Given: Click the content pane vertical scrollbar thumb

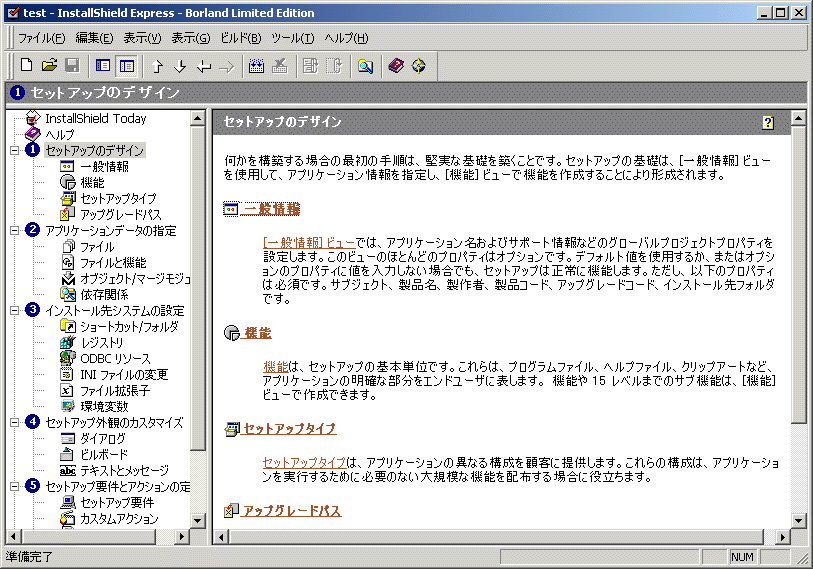Looking at the screenshot, I should pyautogui.click(x=798, y=275).
